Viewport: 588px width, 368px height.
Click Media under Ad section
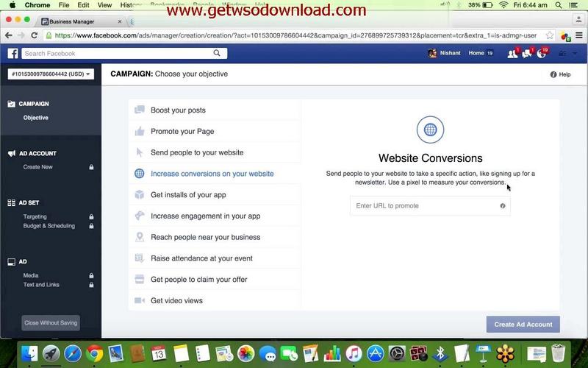click(31, 275)
